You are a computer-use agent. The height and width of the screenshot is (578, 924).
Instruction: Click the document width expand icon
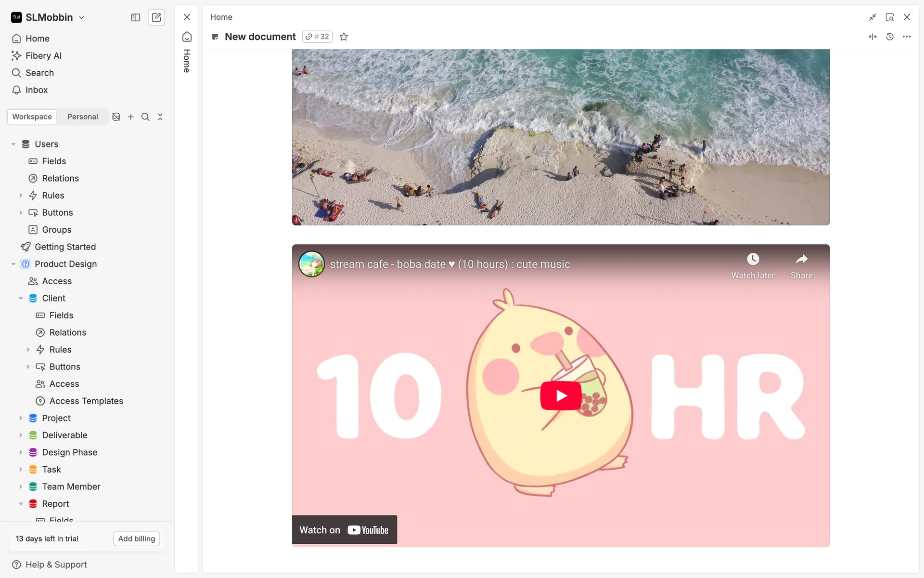click(873, 37)
